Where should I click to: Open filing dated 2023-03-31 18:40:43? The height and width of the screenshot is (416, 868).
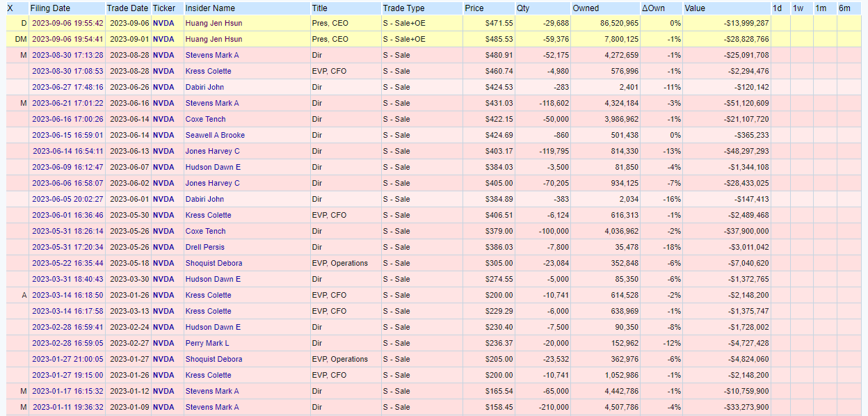coord(67,279)
